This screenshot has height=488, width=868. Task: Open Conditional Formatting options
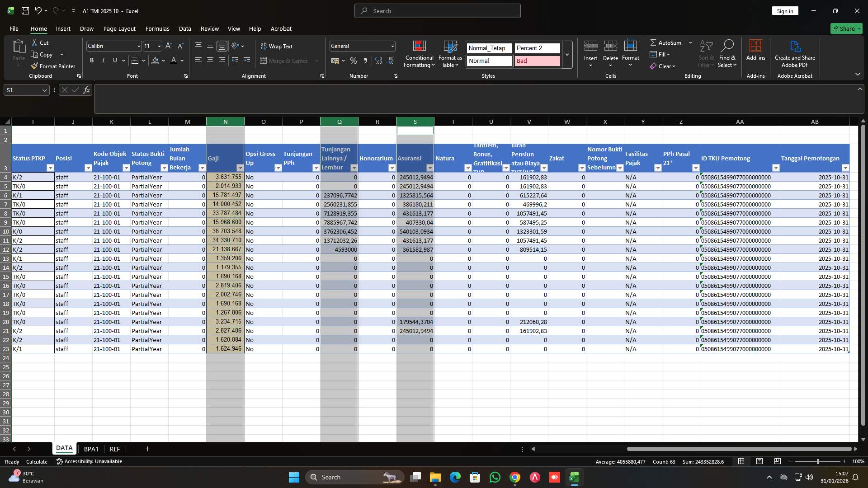tap(419, 53)
